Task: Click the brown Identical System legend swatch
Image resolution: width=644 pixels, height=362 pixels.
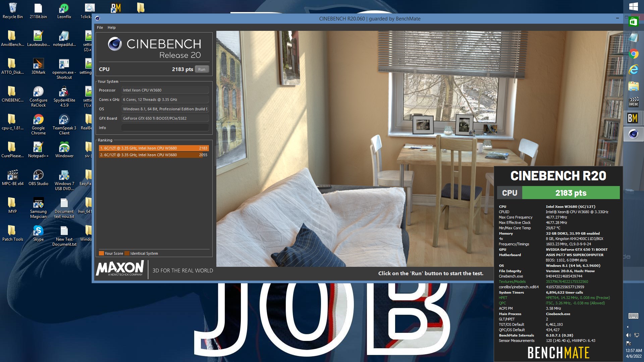Action: coord(127,253)
